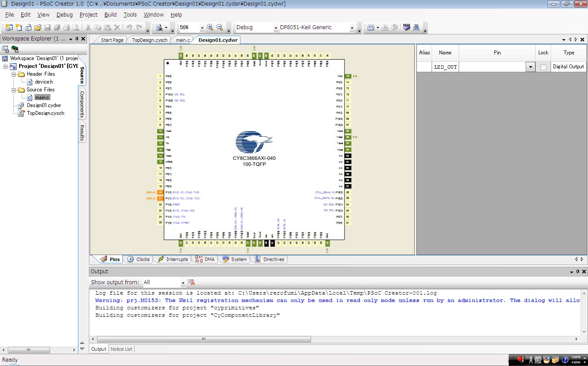This screenshot has width=588, height=366.
Task: Open the Show output from dropdown
Action: point(182,282)
